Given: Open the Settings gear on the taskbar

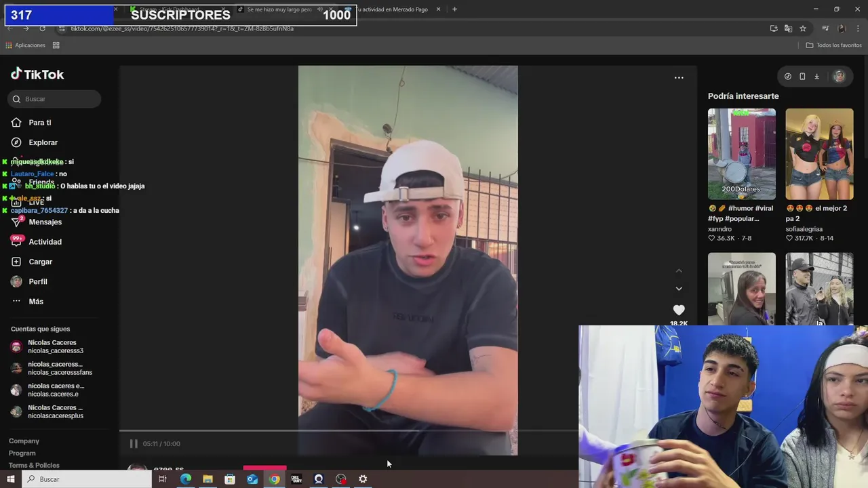Looking at the screenshot, I should tap(363, 479).
